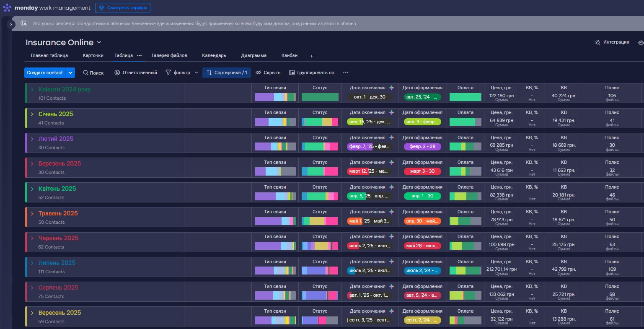Switch to the Канбан view tab

click(x=289, y=55)
